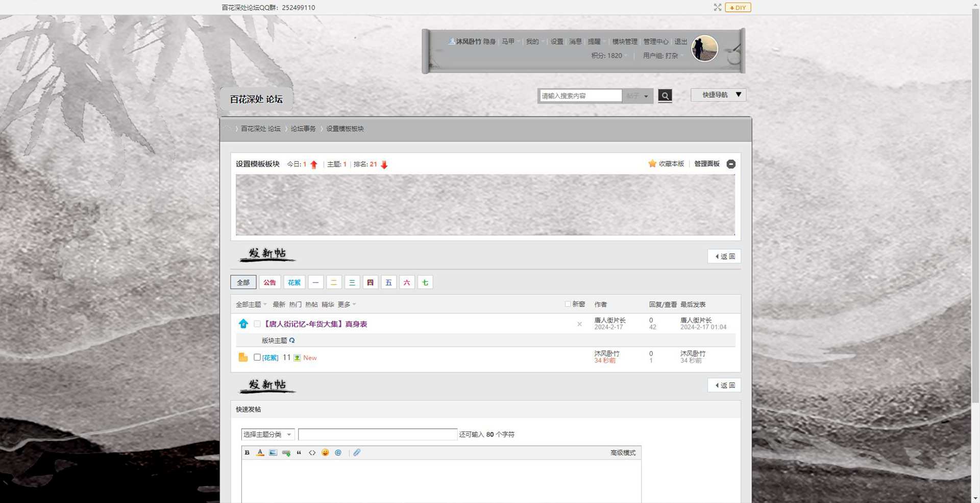Screen dimensions: 980x503
Task: Click the @ mention icon
Action: [338, 453]
